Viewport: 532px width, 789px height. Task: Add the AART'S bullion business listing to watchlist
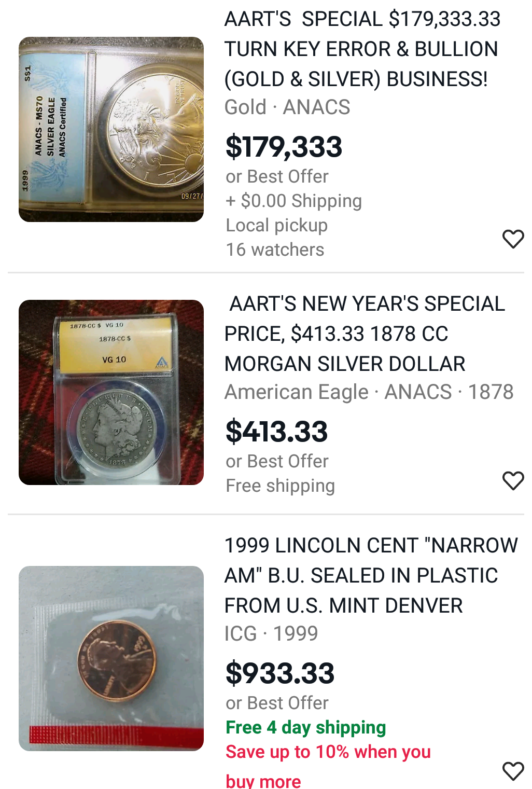click(513, 239)
